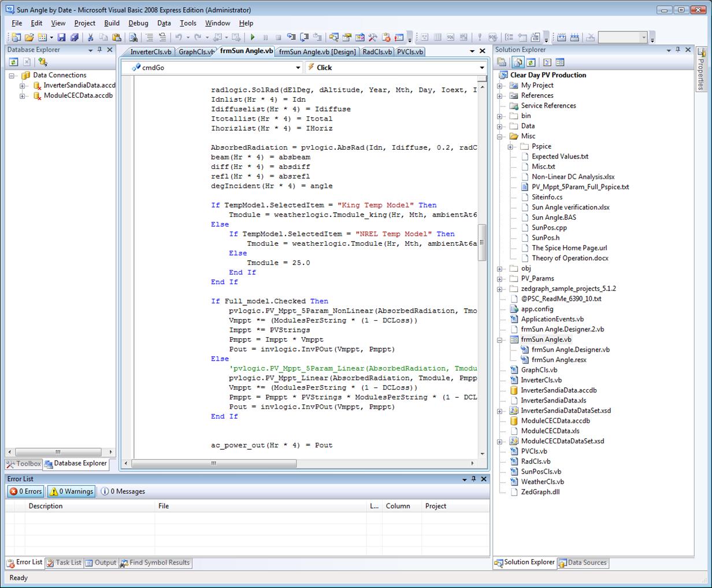Switch to the Toolbox panel tab
712x588 pixels.
click(x=24, y=464)
